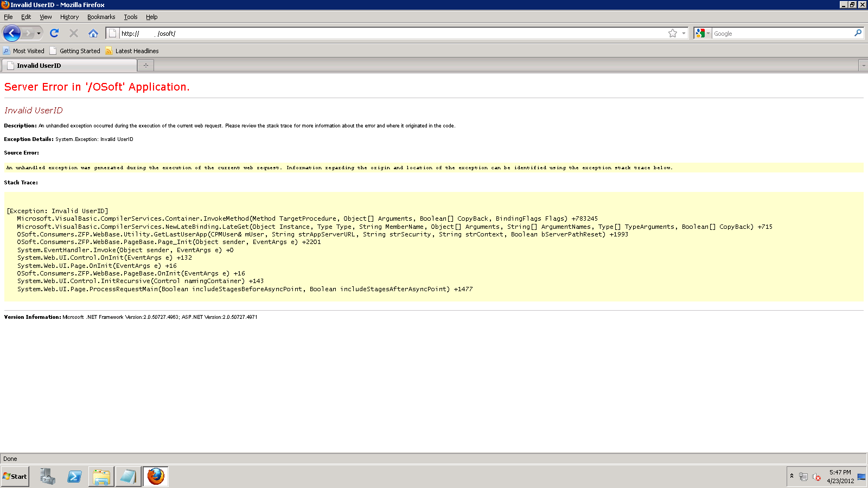Click the Google search box
868x488 pixels.
pyautogui.click(x=782, y=34)
